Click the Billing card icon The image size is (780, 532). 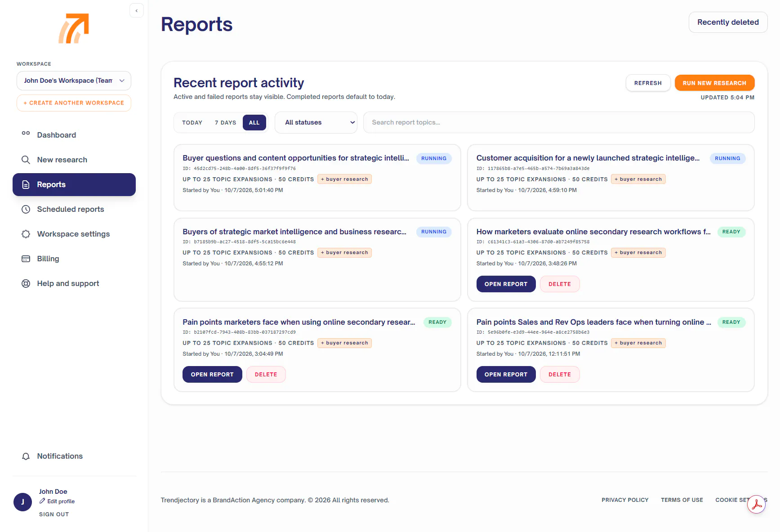(x=26, y=259)
